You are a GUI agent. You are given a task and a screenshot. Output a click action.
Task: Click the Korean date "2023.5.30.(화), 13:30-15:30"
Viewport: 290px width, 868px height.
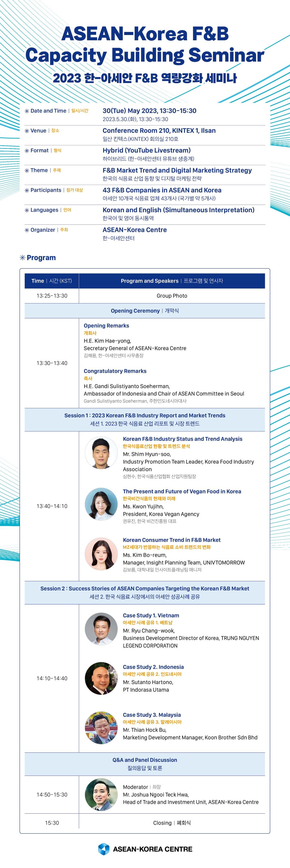[x=135, y=119]
